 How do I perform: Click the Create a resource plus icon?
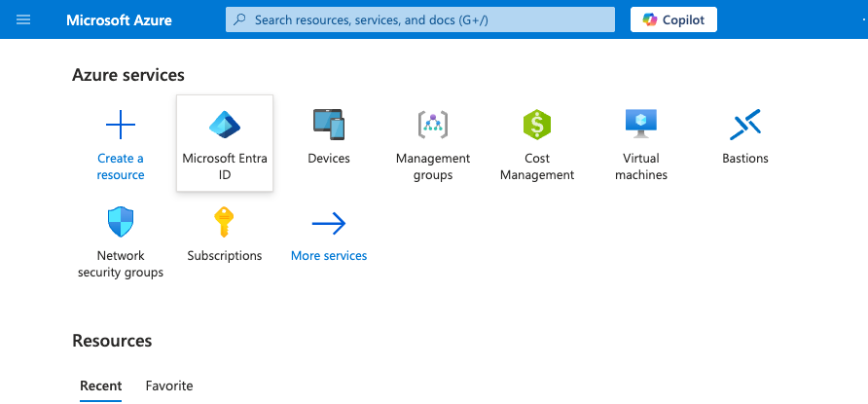pos(121,125)
